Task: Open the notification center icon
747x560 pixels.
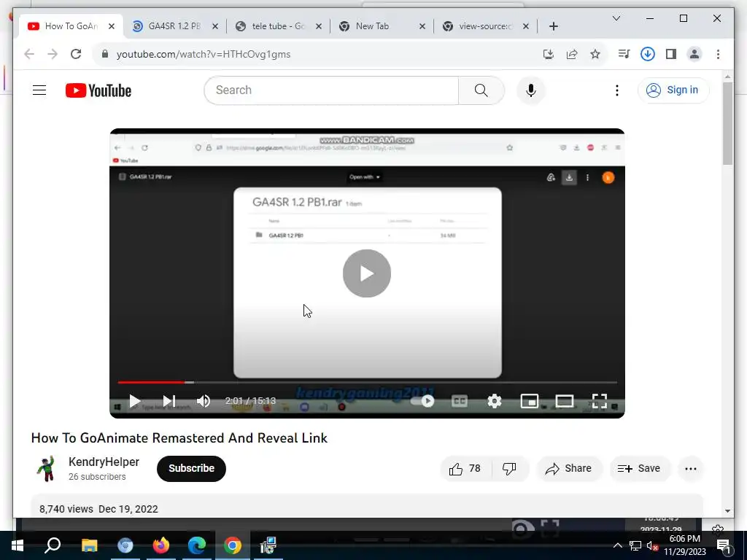Action: click(x=723, y=545)
